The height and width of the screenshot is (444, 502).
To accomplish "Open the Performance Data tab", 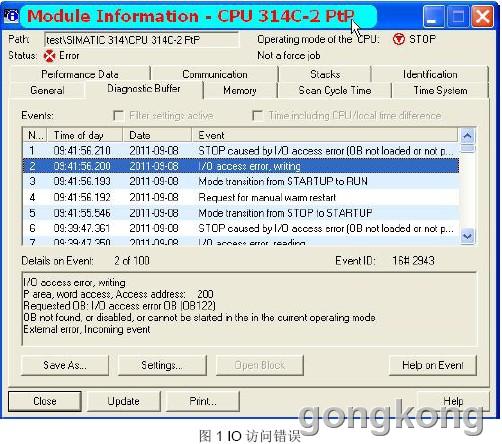I will [x=80, y=74].
